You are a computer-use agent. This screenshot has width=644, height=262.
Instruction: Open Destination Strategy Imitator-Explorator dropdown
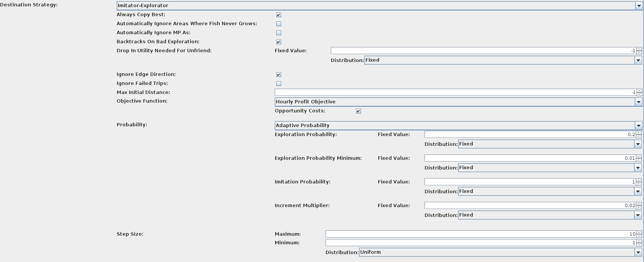tap(379, 6)
